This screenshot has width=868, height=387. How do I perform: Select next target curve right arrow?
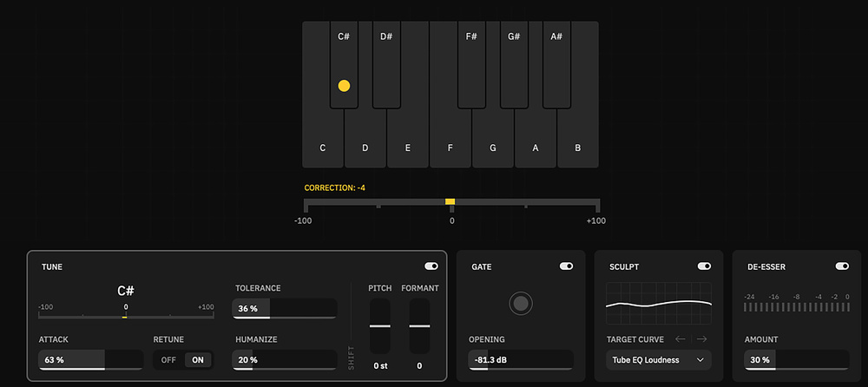coord(701,339)
